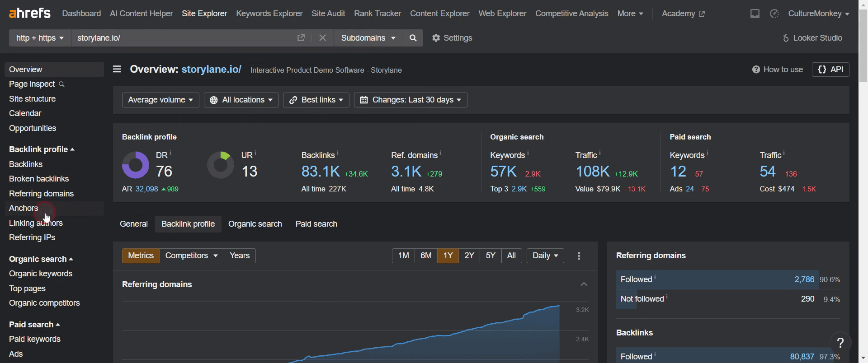This screenshot has height=363, width=868.
Task: Select the Metrics chart view
Action: coord(141,256)
